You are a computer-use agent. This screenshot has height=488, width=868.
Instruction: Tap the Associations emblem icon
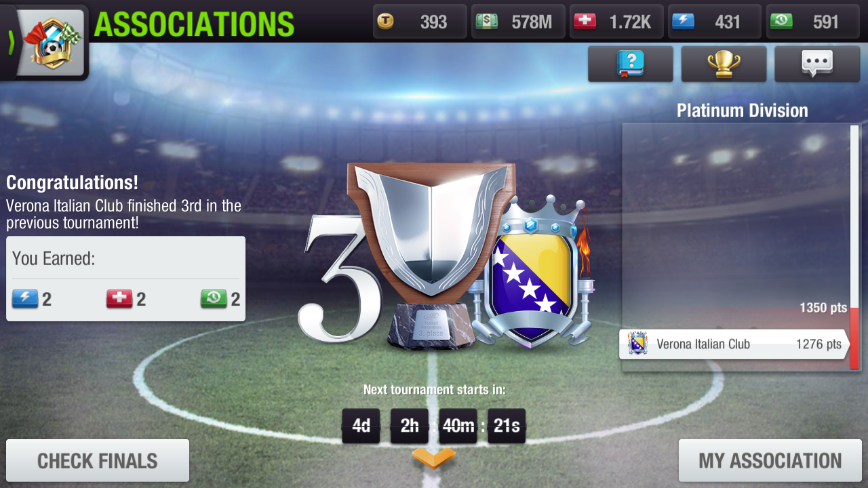coord(53,42)
